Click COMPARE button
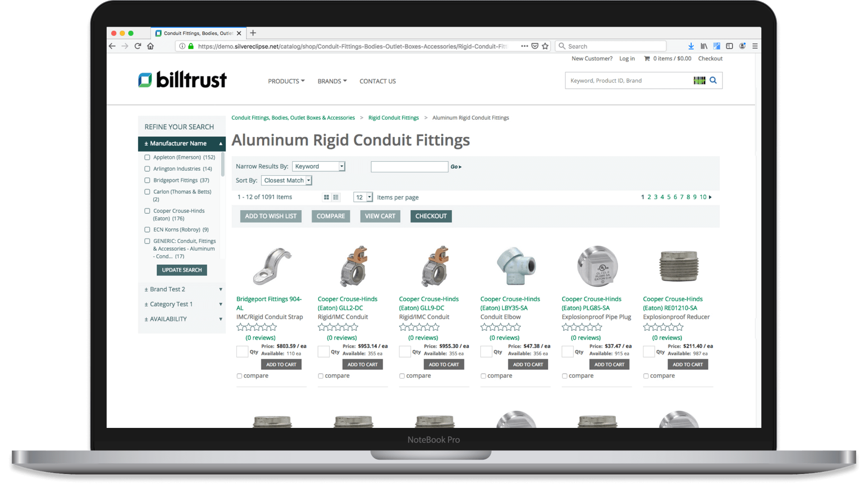Screen dimensions: 868x488 click(330, 216)
